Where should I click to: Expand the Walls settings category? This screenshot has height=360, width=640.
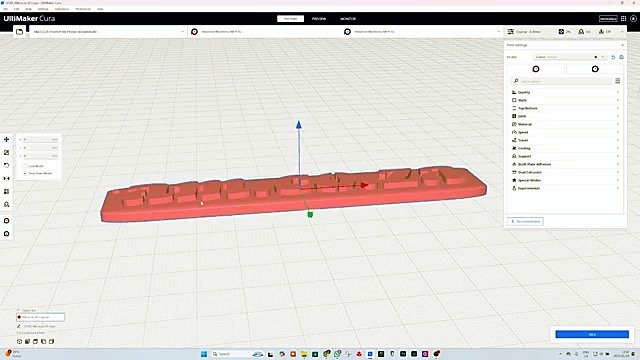(565, 100)
